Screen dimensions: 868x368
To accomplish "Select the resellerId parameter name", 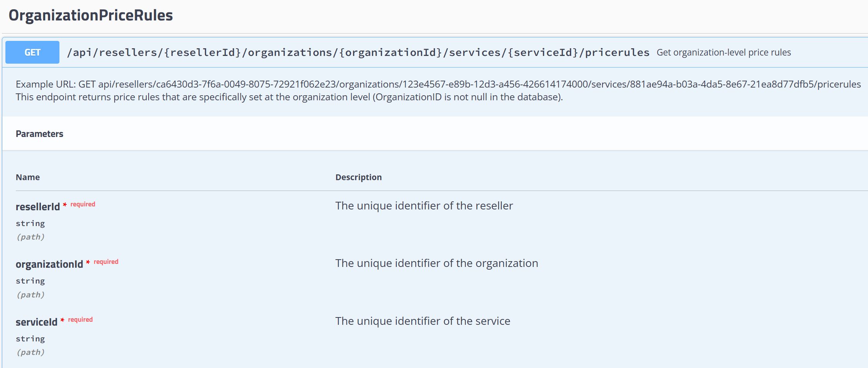I will pos(37,206).
